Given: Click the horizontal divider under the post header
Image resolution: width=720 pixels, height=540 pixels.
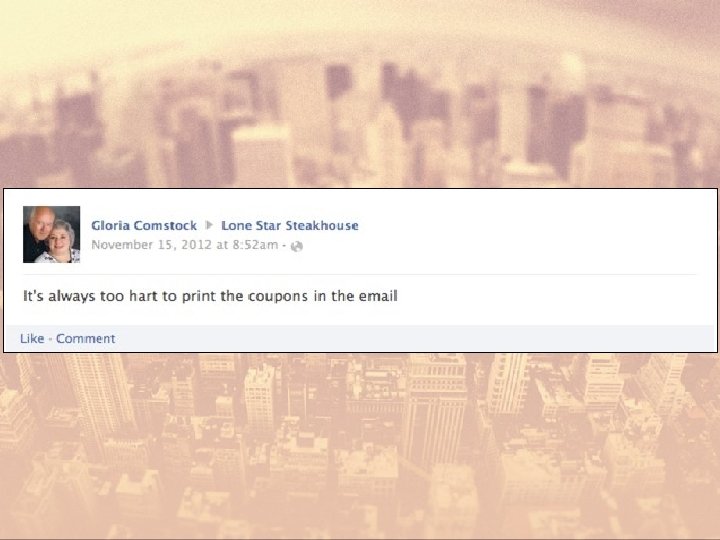Looking at the screenshot, I should pyautogui.click(x=360, y=275).
